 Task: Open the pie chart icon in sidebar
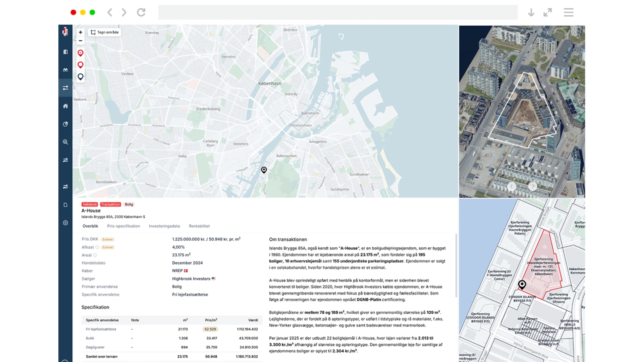coord(65,124)
